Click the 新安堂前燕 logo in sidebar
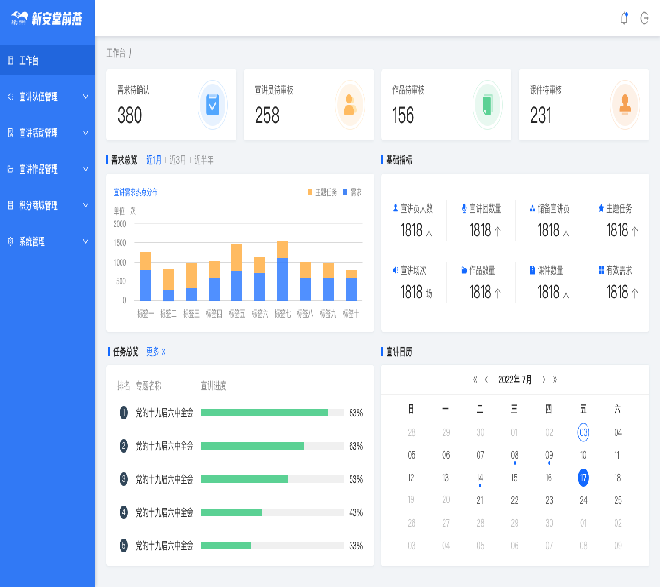This screenshot has width=660, height=588. (47, 18)
